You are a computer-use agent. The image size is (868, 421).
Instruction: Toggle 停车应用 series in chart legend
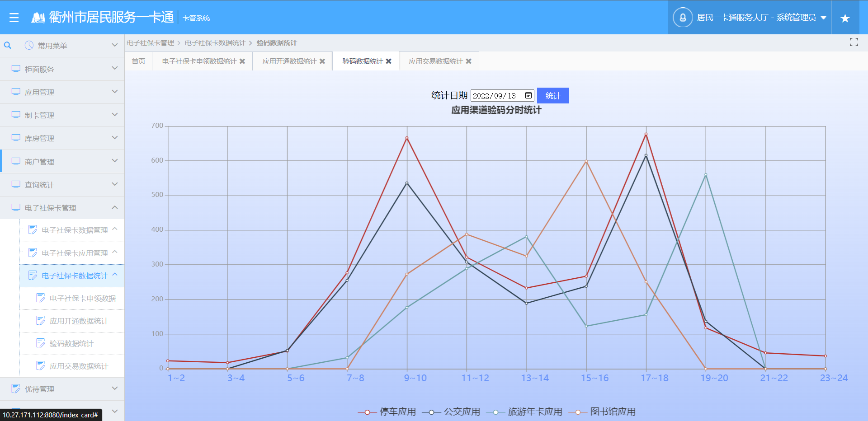click(387, 412)
